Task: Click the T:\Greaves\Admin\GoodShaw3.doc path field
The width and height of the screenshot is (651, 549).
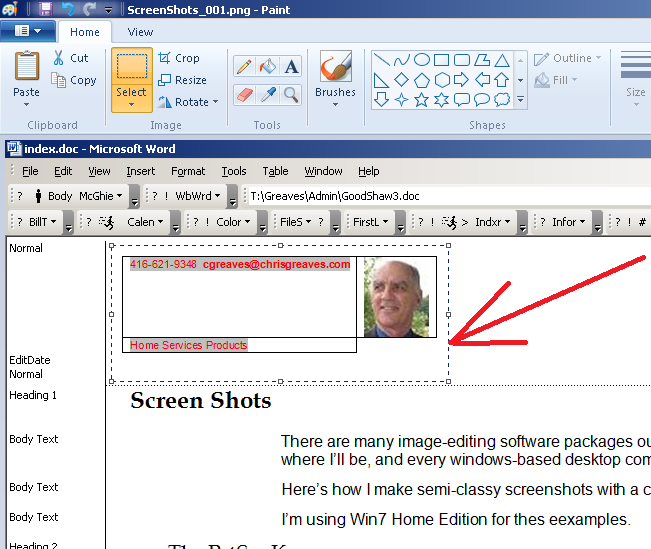Action: tap(449, 196)
